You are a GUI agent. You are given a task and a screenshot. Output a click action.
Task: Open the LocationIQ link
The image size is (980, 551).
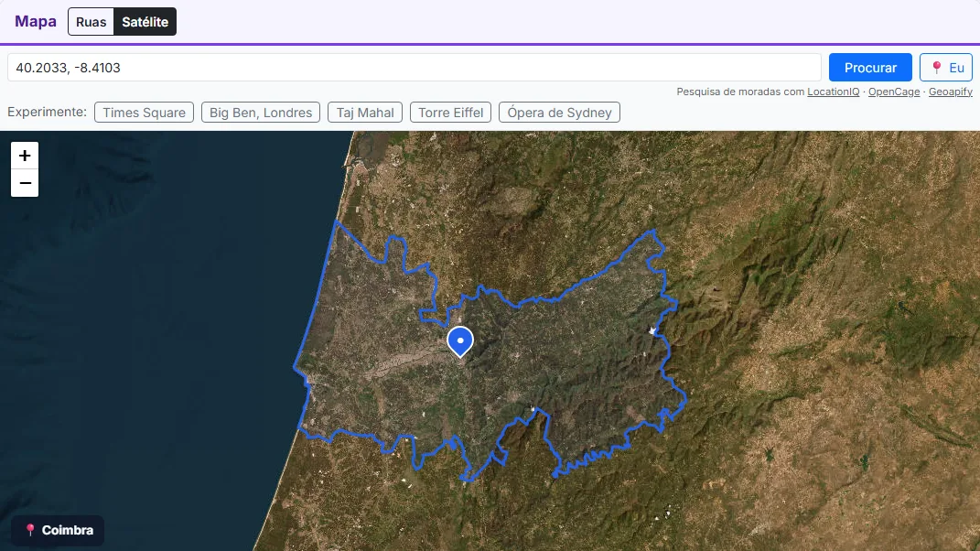tap(833, 92)
